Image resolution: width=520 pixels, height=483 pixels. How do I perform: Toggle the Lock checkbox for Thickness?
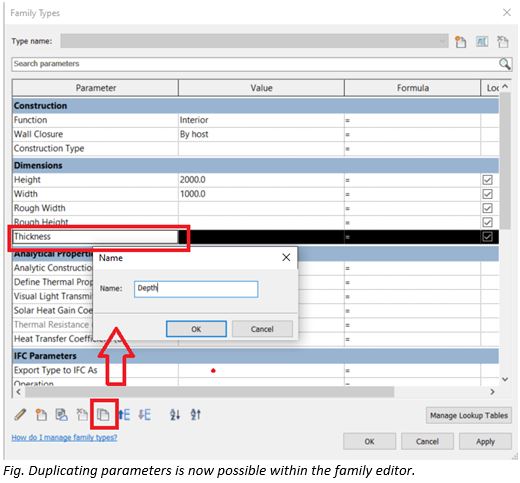(x=487, y=237)
